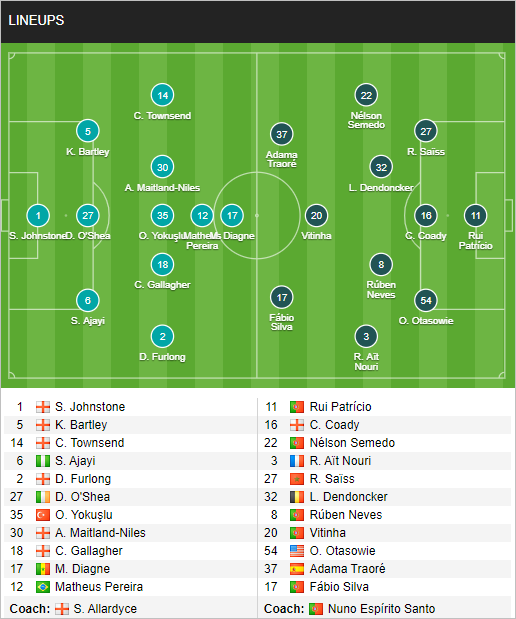Click coach S. Allardyce's name
This screenshot has width=516, height=619.
pyautogui.click(x=105, y=609)
